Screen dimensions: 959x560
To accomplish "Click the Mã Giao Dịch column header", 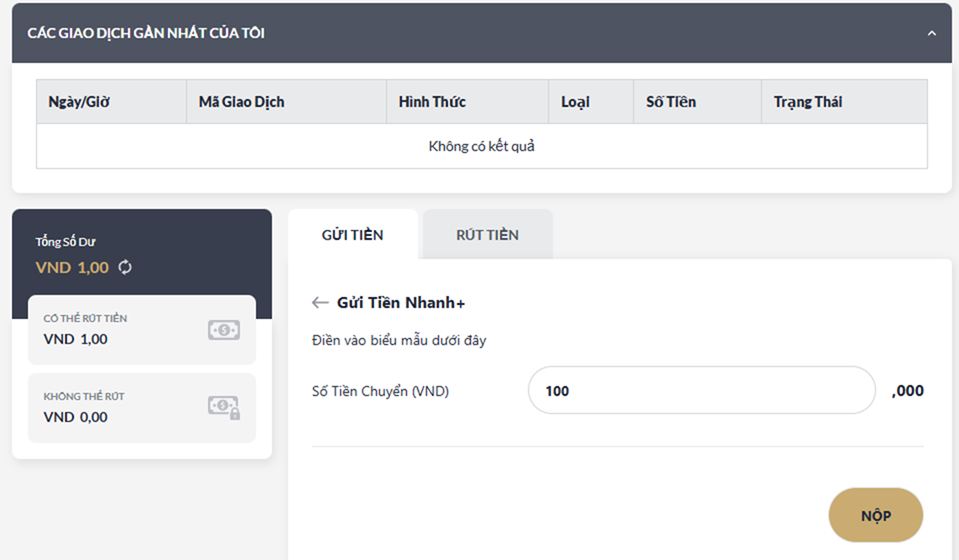I will 241,102.
